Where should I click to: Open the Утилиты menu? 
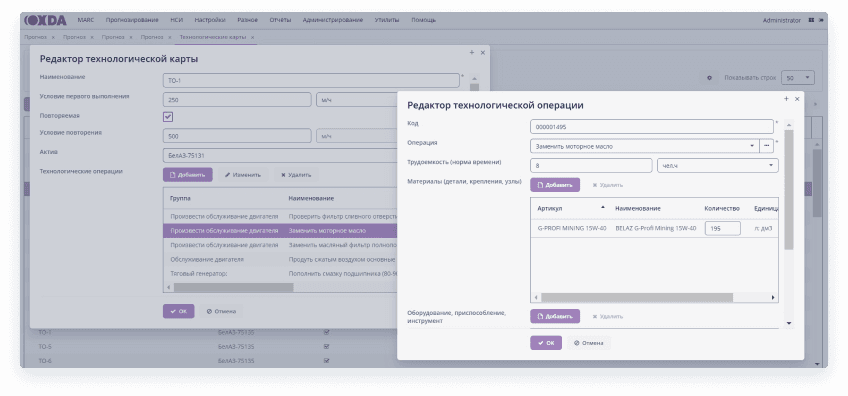click(387, 21)
